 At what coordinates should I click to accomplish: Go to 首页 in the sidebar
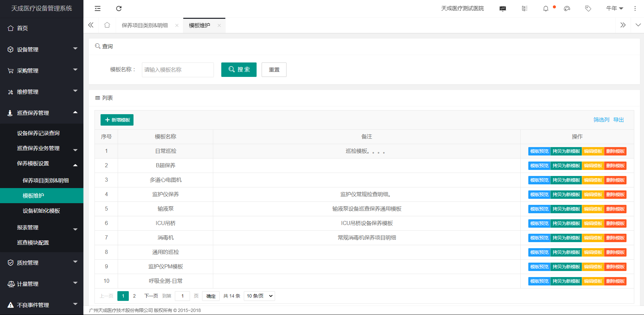[42, 28]
